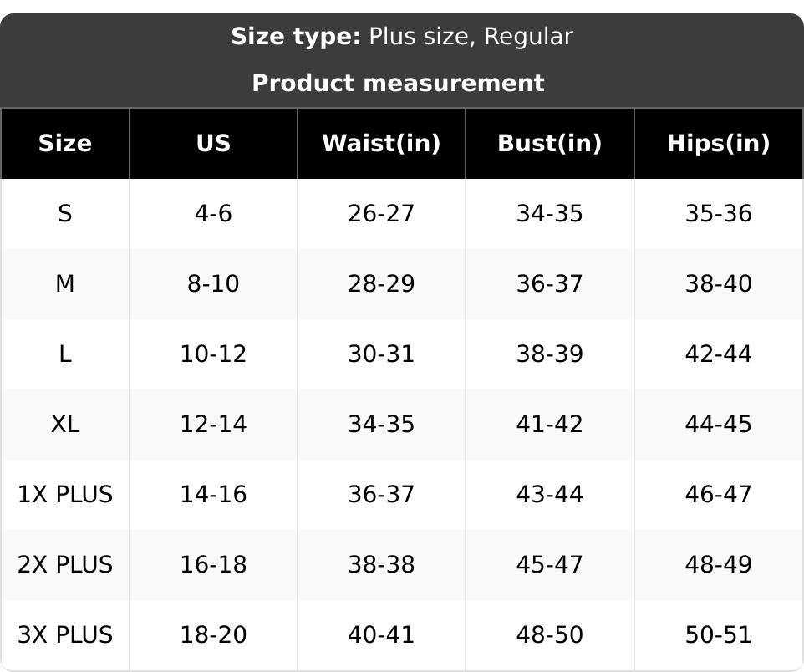Choose the 3X PLUS size label
804x672 pixels.
tap(65, 635)
